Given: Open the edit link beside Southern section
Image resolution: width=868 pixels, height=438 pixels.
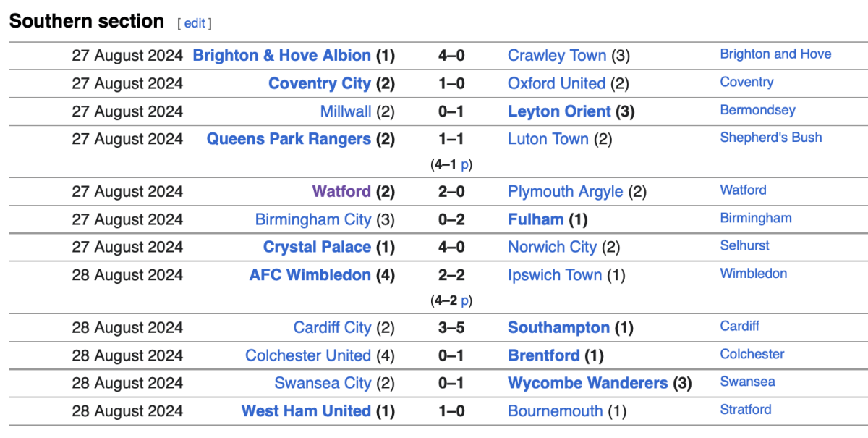Looking at the screenshot, I should [195, 24].
